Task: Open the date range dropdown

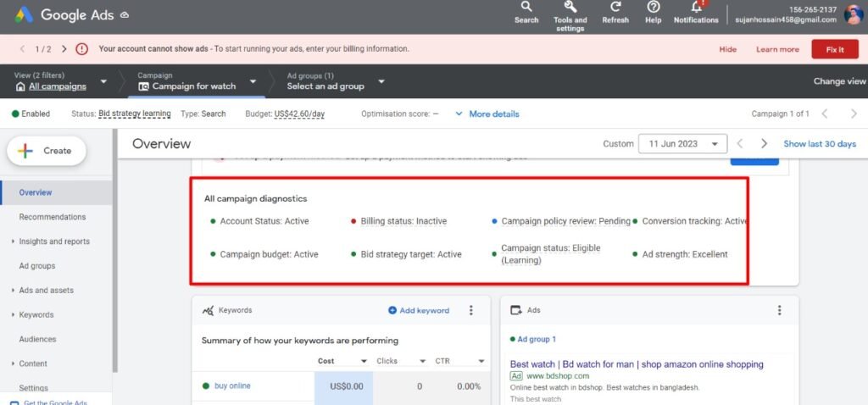Action: click(x=682, y=144)
